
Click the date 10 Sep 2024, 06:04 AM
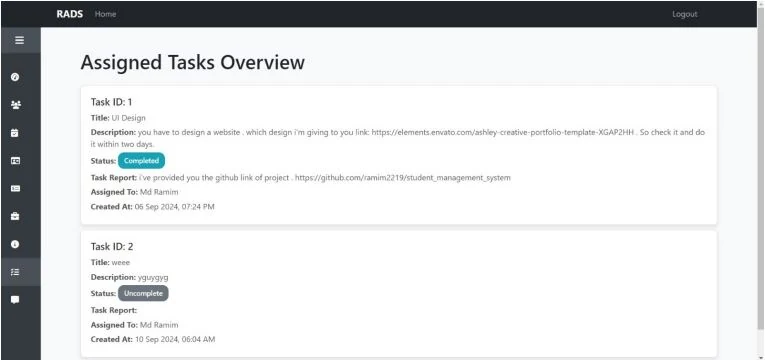coord(175,339)
